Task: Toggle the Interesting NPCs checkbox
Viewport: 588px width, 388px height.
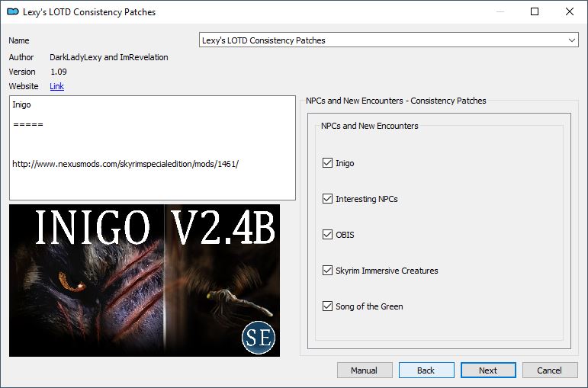Action: tap(327, 199)
